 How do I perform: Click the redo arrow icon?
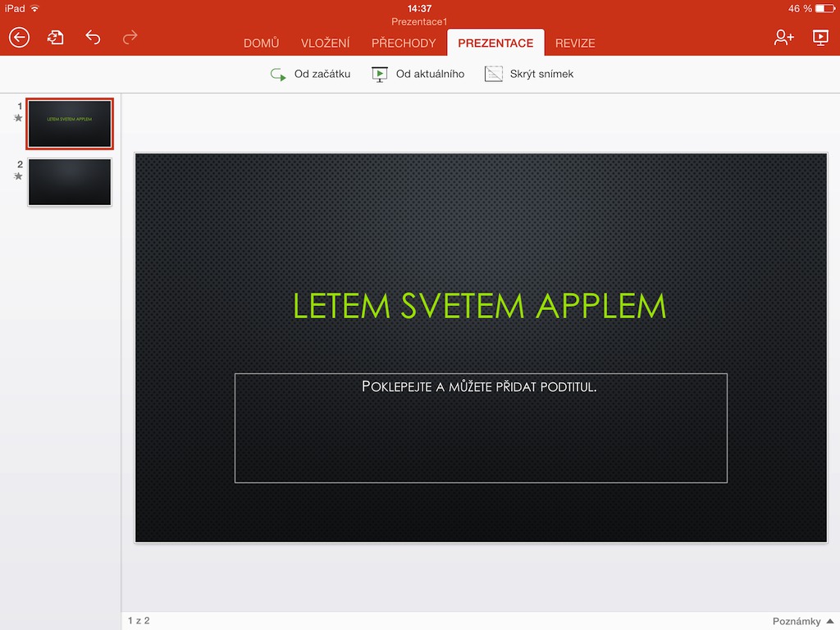coord(130,37)
